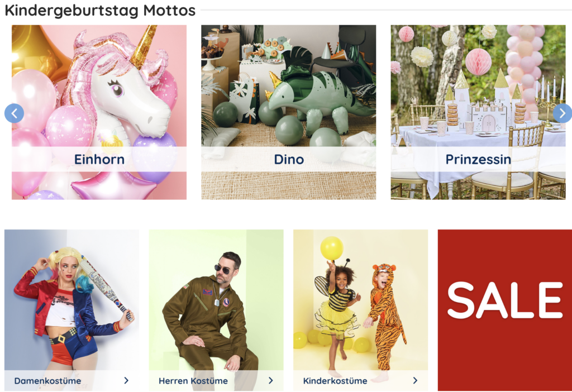572x392 pixels.
Task: Click the previous carousel arrow
Action: point(14,113)
